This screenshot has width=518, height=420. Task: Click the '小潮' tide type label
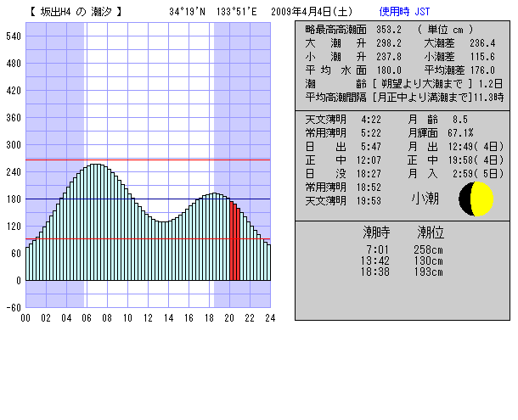[x=425, y=199]
